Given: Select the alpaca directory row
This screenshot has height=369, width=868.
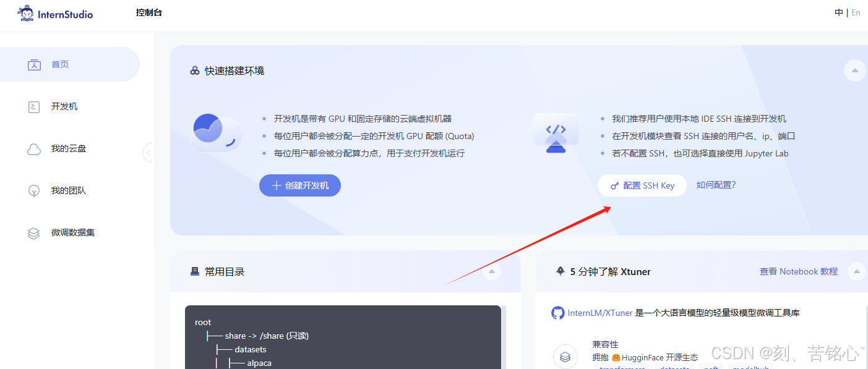Looking at the screenshot, I should [x=259, y=363].
